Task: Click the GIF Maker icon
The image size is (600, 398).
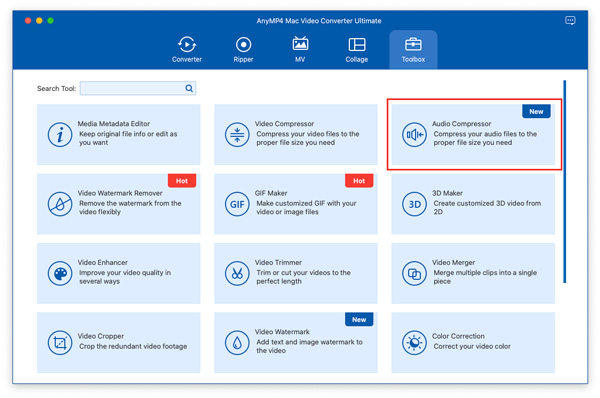Action: tap(237, 204)
